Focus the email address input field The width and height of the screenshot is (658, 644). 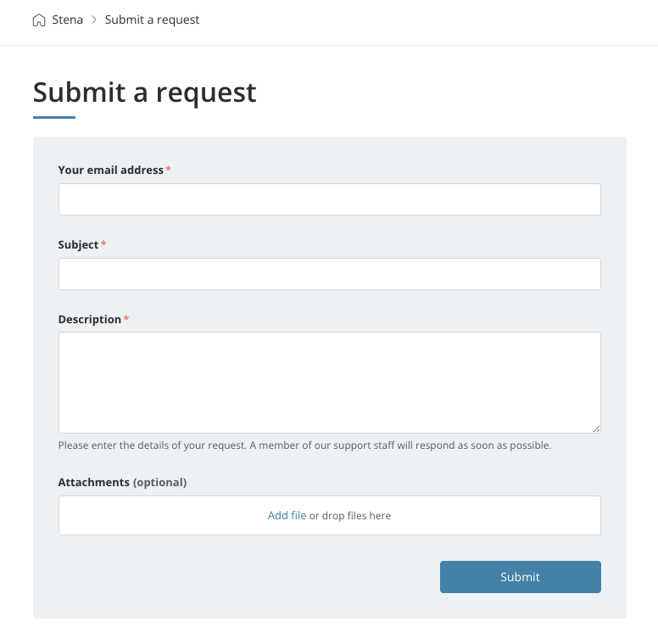pyautogui.click(x=329, y=199)
